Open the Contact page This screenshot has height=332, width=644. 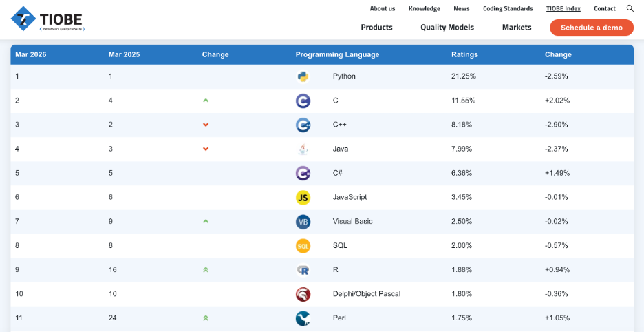605,8
